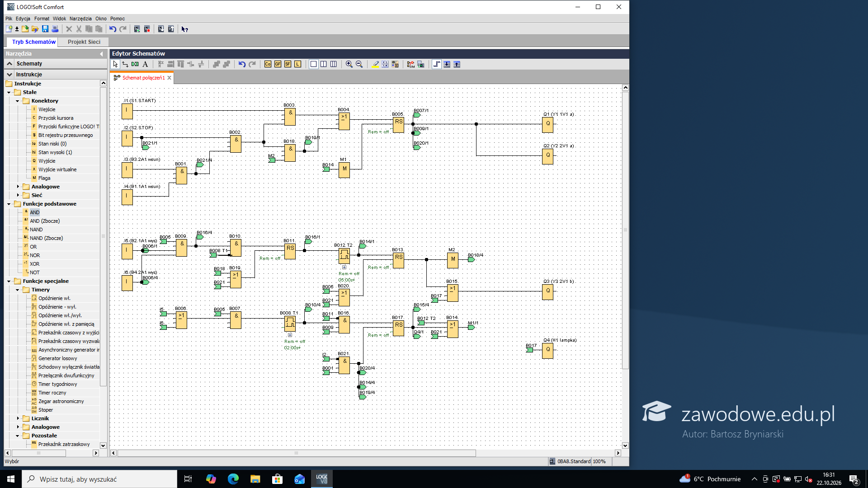The width and height of the screenshot is (868, 488).
Task: Toggle single-window view layout
Action: (x=313, y=64)
